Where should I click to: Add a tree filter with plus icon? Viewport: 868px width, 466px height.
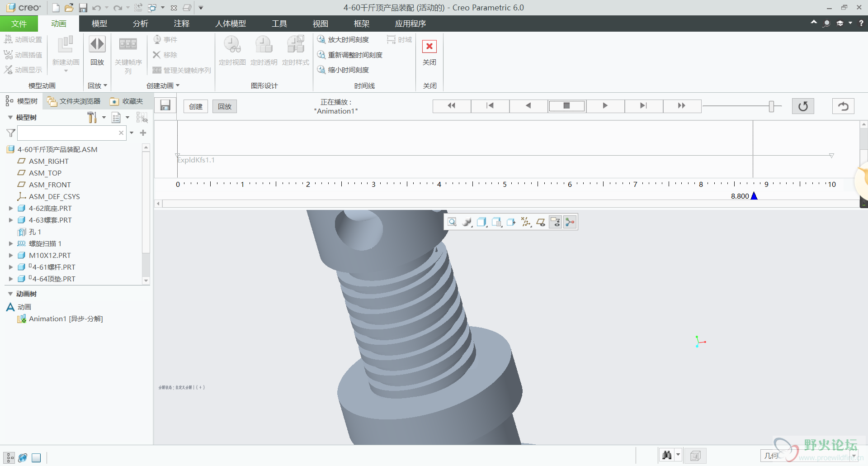pyautogui.click(x=143, y=133)
